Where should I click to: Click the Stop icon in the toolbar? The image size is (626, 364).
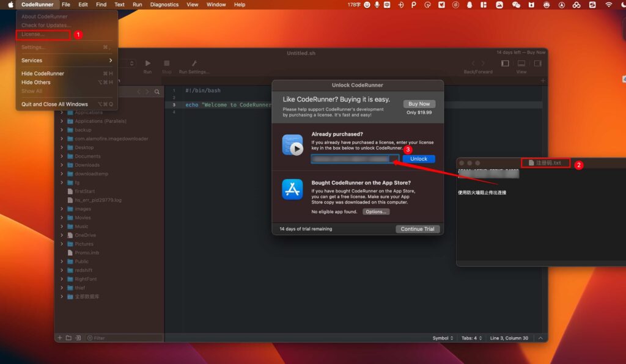click(x=166, y=63)
